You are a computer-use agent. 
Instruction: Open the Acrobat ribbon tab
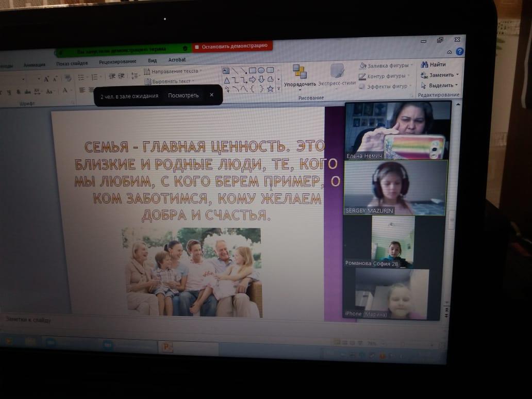177,60
